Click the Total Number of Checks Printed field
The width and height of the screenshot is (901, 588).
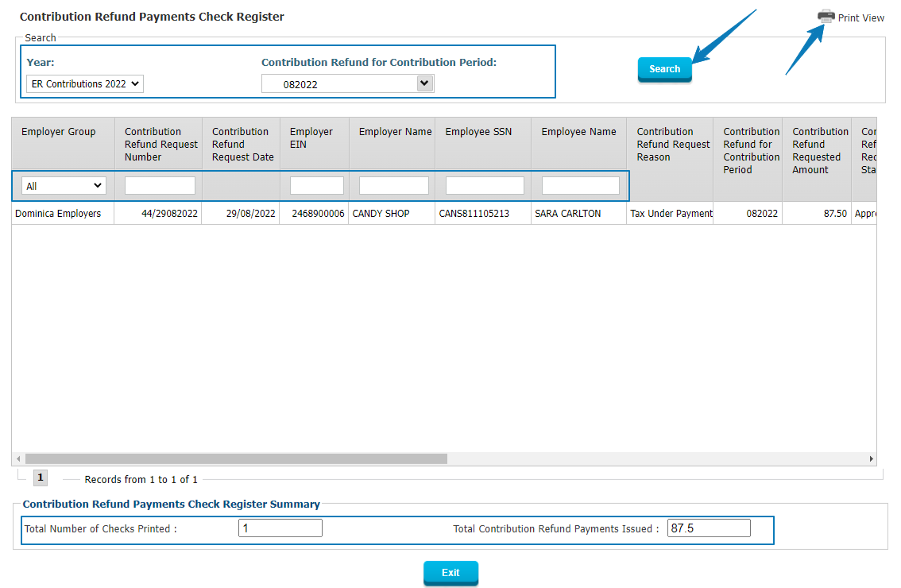(x=280, y=528)
